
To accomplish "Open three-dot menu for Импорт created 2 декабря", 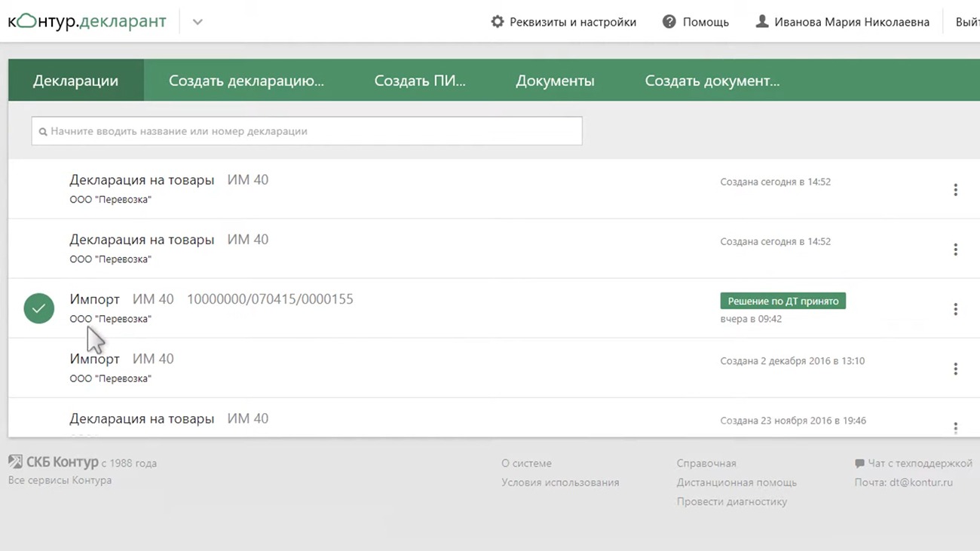I will tap(955, 369).
